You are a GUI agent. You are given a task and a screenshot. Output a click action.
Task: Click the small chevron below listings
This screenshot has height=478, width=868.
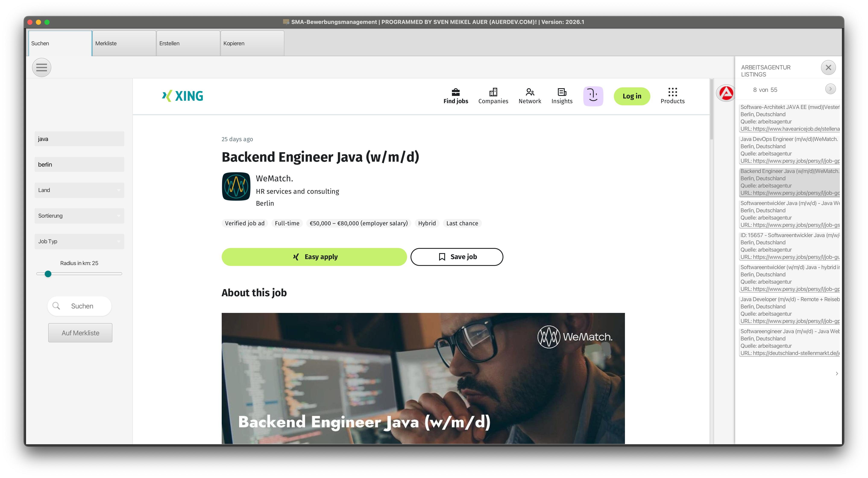tap(837, 373)
